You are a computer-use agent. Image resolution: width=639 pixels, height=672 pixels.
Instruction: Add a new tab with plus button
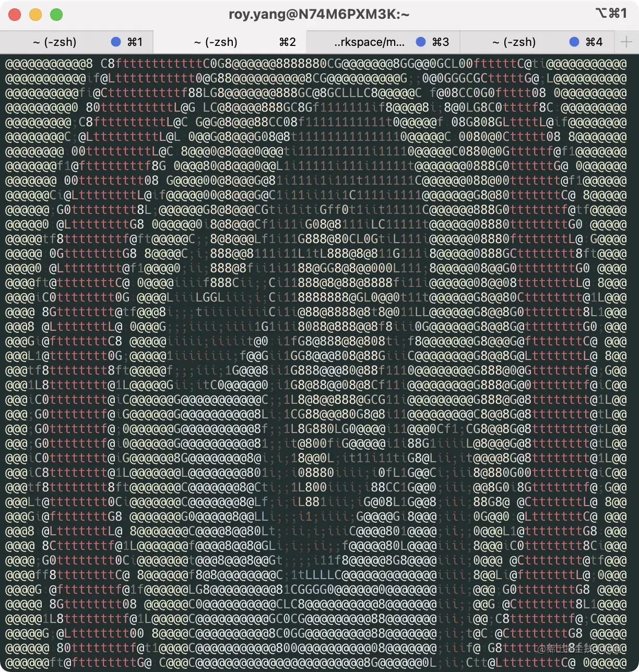coord(627,42)
